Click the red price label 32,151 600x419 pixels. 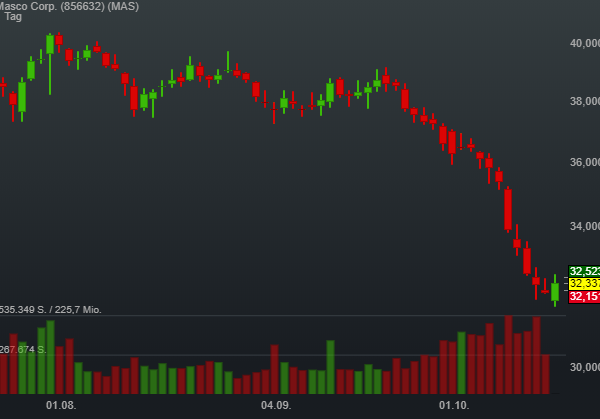(x=584, y=296)
